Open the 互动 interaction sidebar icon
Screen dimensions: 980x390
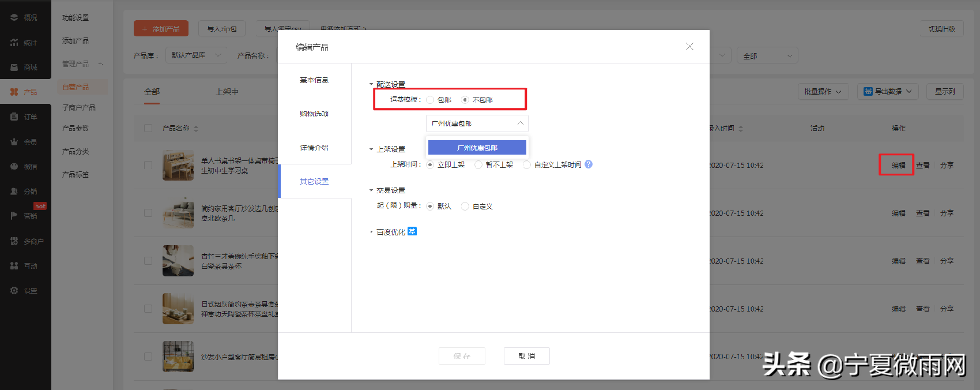click(x=14, y=266)
